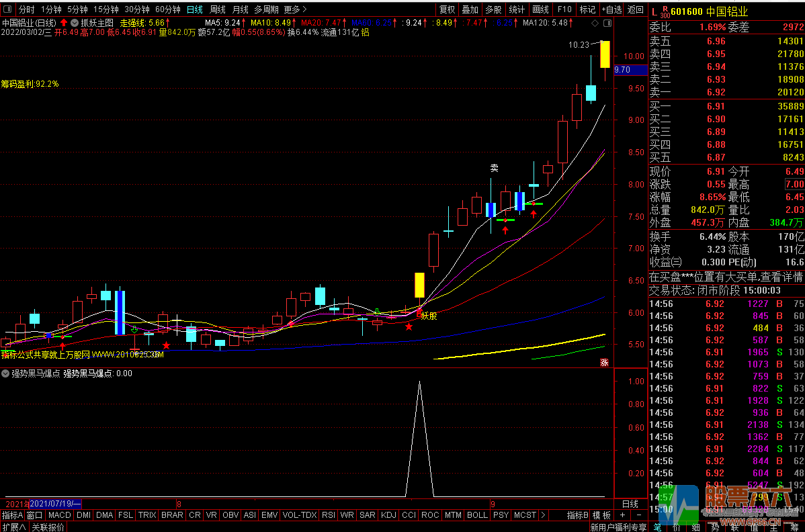Image resolution: width=805 pixels, height=532 pixels.
Task: Open the F10 company info
Action: (564, 9)
